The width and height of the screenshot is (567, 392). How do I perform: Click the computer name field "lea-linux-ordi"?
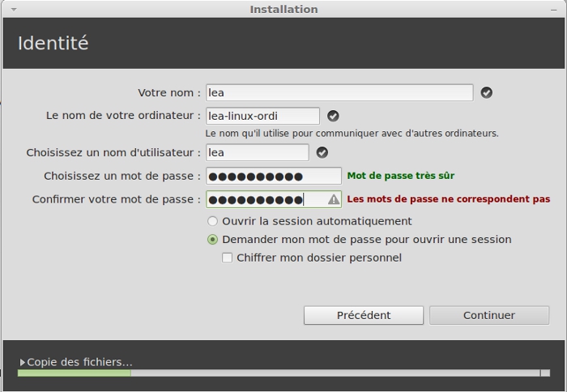pyautogui.click(x=262, y=116)
